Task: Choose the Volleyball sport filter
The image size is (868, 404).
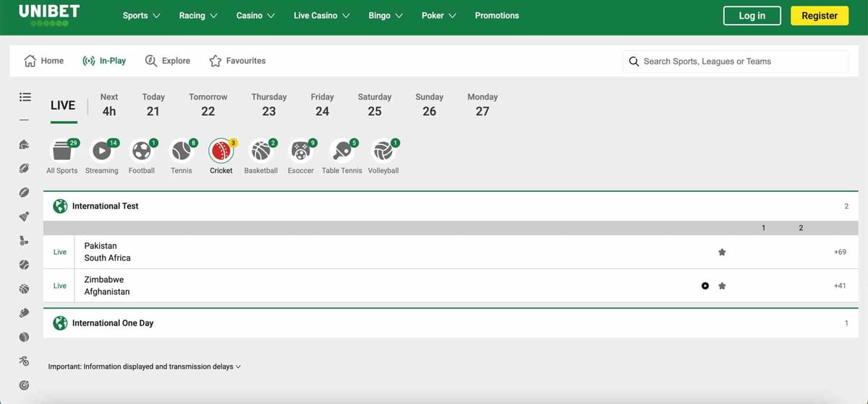Action: [383, 156]
